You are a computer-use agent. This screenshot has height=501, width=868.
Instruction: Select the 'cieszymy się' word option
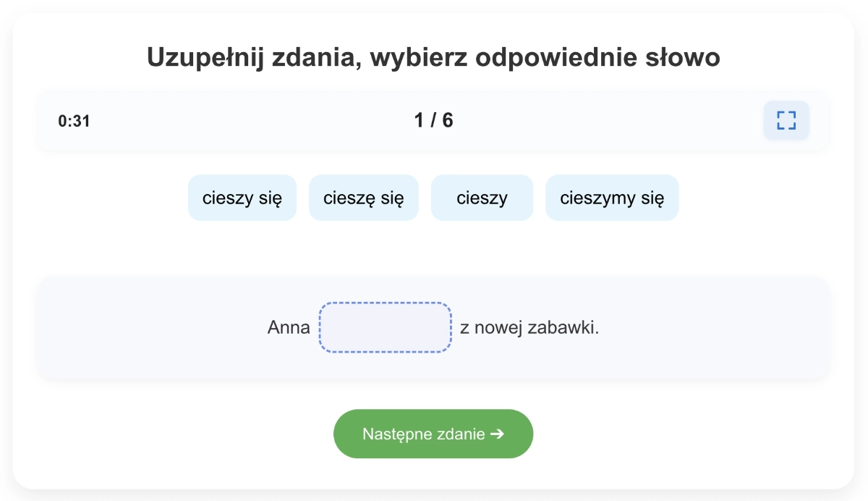612,198
